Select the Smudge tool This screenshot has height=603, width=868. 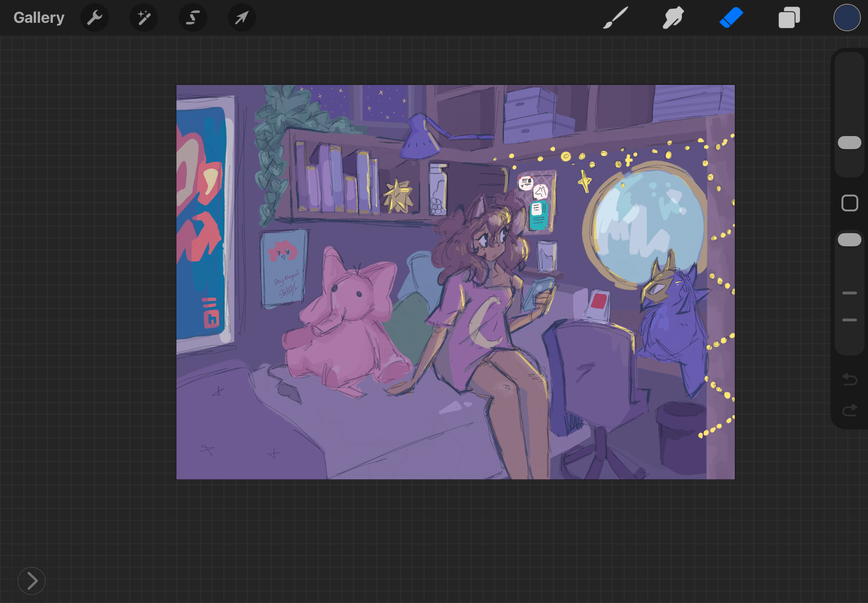coord(673,18)
